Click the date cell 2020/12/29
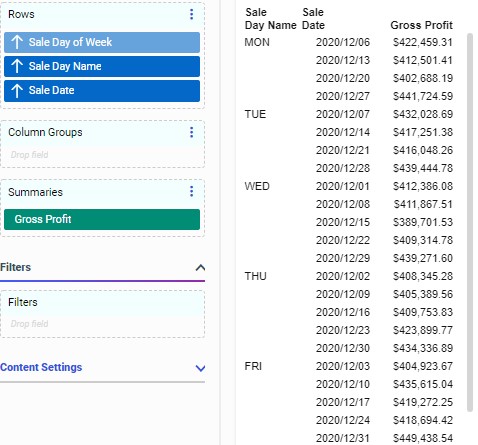The width and height of the screenshot is (478, 445). [343, 258]
